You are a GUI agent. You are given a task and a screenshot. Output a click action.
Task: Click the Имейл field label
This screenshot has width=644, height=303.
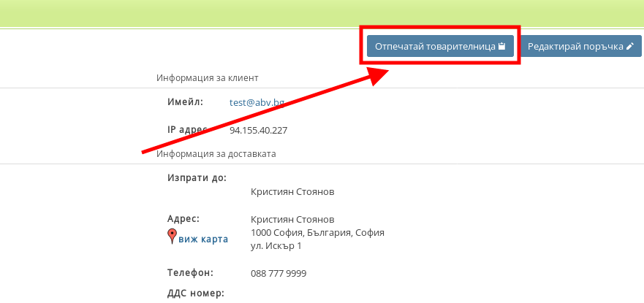pos(185,101)
